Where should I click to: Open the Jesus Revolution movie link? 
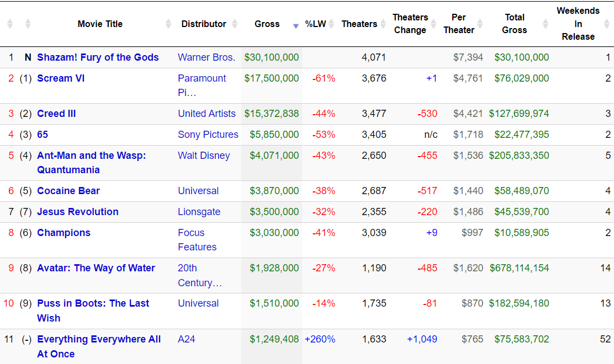pos(78,212)
